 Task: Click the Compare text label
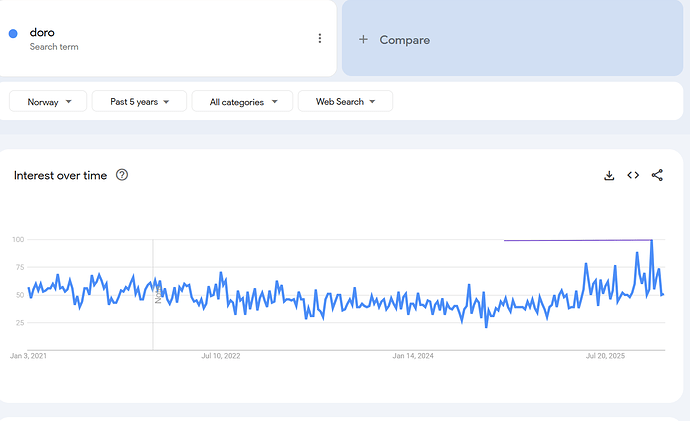[405, 40]
